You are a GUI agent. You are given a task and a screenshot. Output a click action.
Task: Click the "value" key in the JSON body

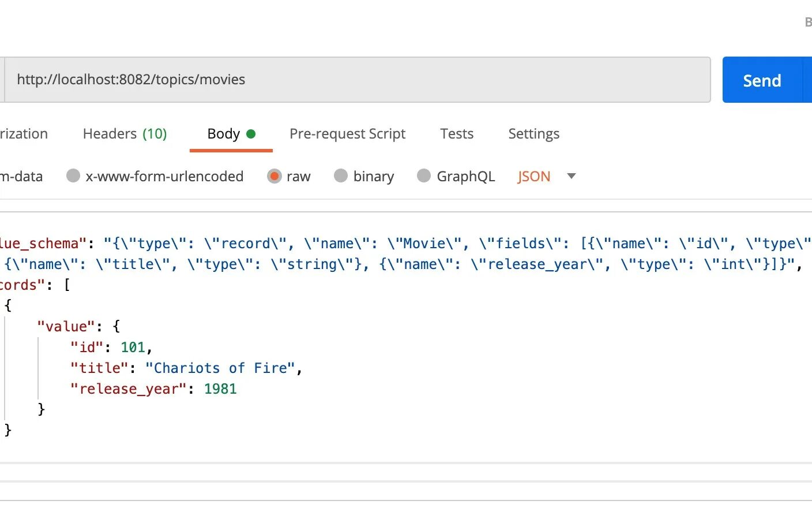tap(66, 327)
